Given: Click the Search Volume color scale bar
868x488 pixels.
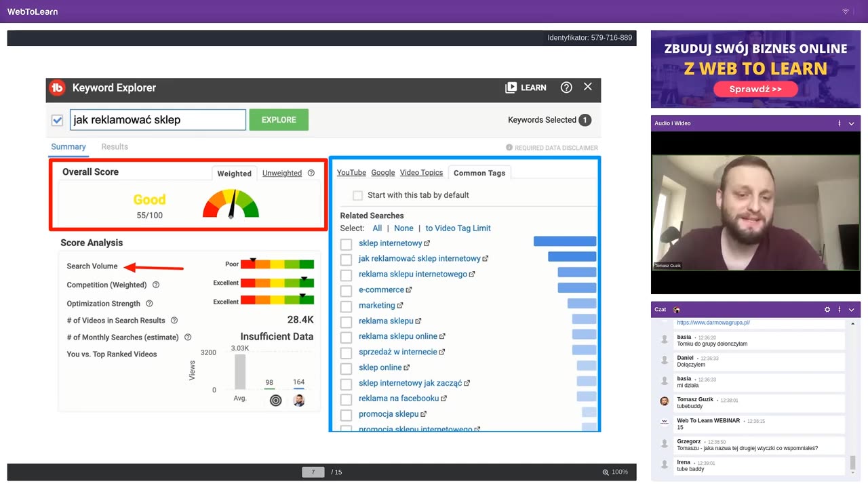Looking at the screenshot, I should click(x=277, y=264).
